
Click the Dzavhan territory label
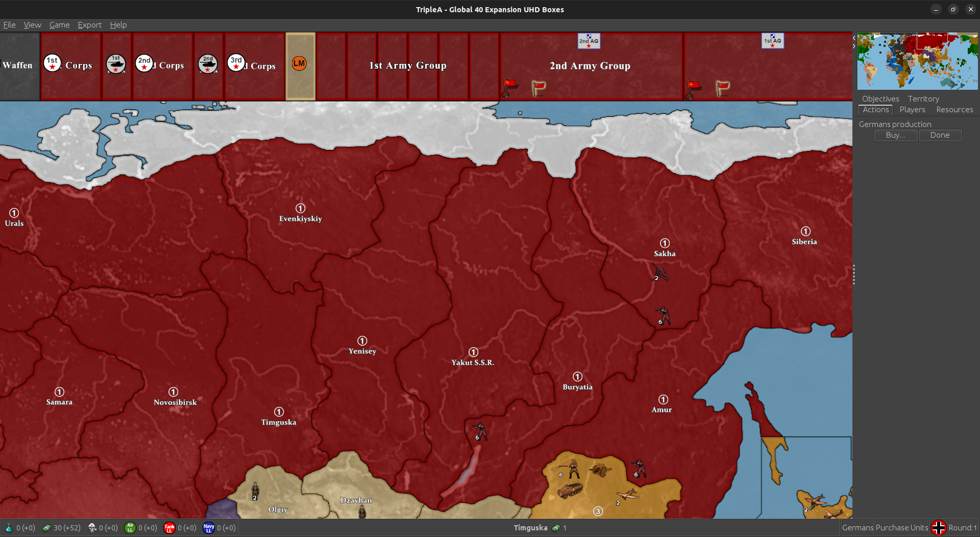coord(356,500)
